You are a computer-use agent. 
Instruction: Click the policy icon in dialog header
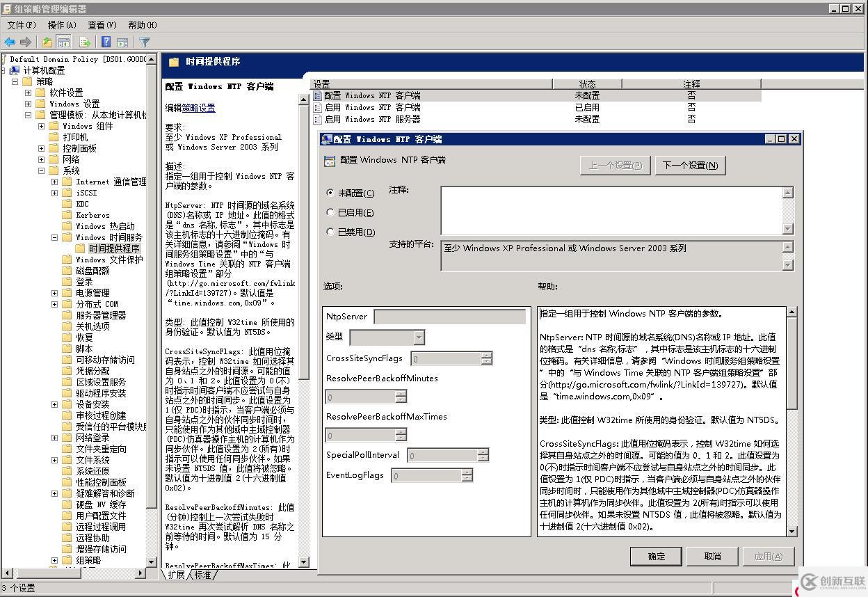pos(330,161)
